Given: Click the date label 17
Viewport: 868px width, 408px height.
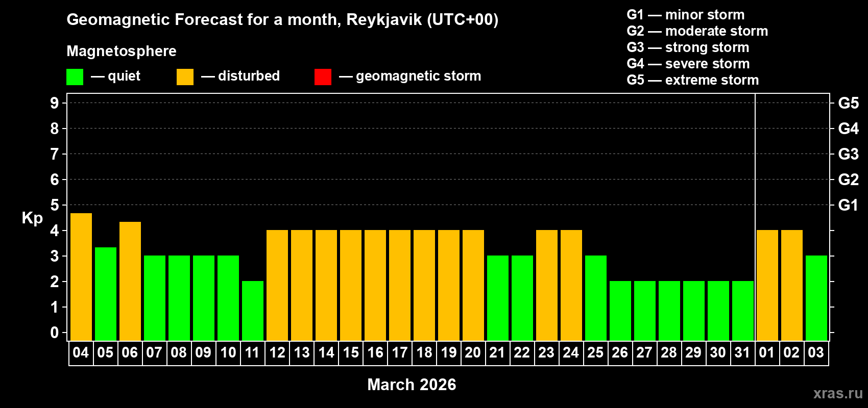Looking at the screenshot, I should coord(399,353).
